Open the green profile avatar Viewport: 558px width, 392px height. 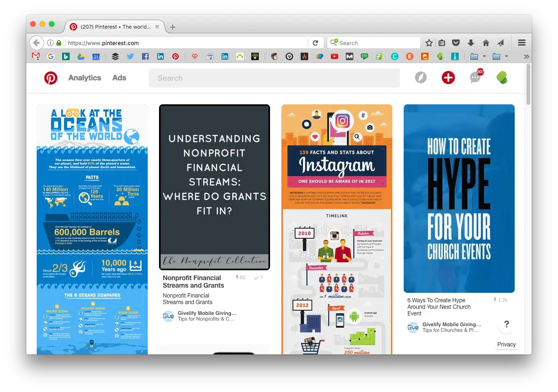(x=502, y=78)
